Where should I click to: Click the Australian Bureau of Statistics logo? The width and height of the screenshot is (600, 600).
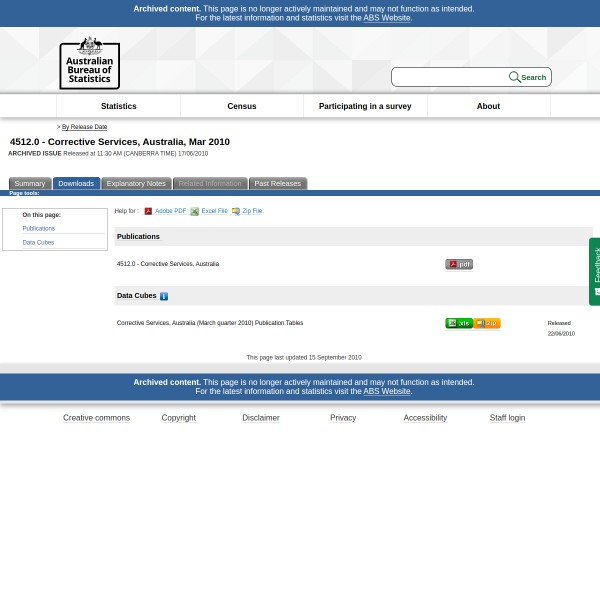[x=89, y=62]
